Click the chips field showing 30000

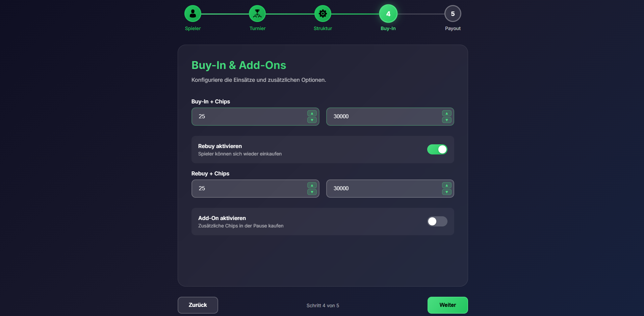(x=385, y=116)
